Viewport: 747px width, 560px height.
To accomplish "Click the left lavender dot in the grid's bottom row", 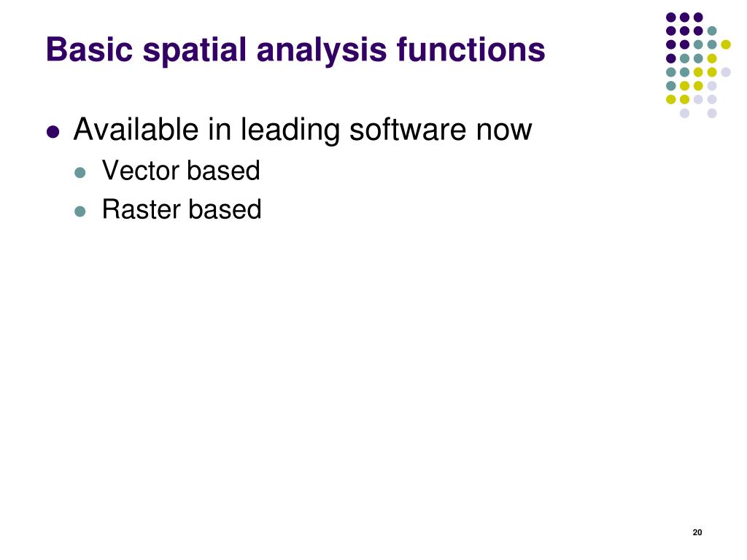I will coord(684,113).
